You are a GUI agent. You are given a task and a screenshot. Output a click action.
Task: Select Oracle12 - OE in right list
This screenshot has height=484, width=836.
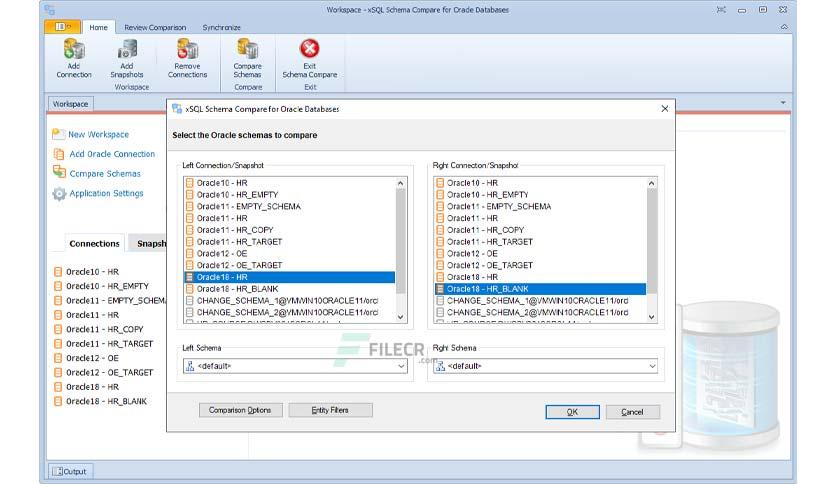point(540,254)
